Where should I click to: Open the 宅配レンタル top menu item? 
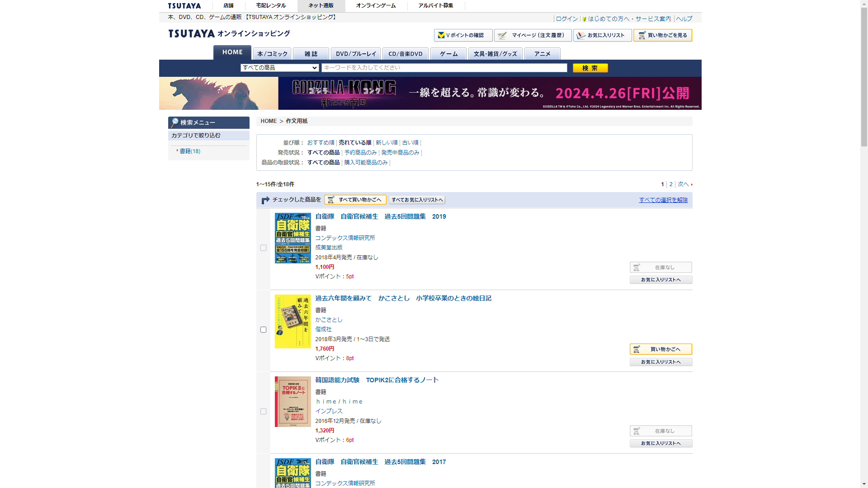coord(271,6)
